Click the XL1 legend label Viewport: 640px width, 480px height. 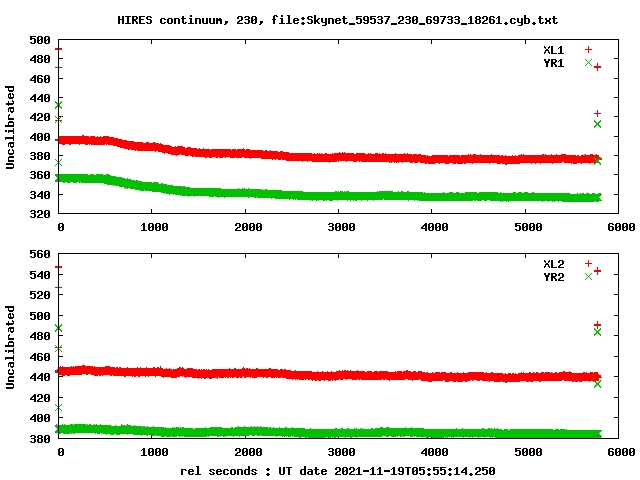[553, 50]
